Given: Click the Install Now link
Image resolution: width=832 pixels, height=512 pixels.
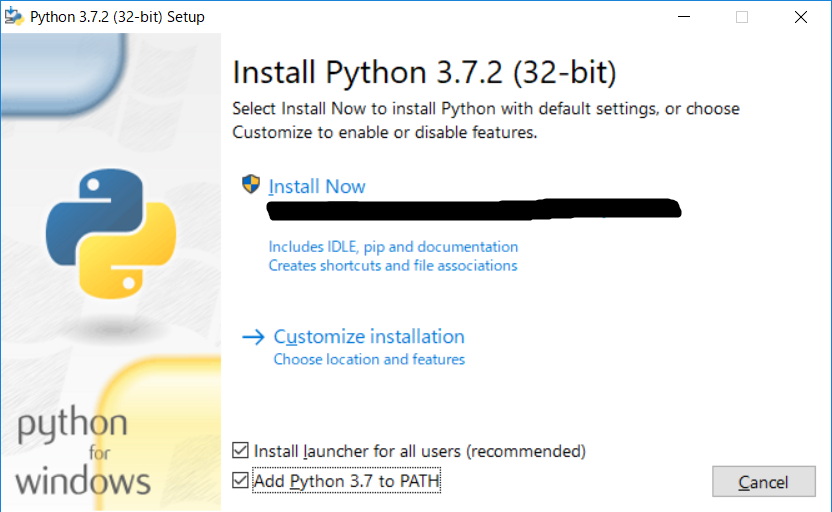Looking at the screenshot, I should coord(317,186).
